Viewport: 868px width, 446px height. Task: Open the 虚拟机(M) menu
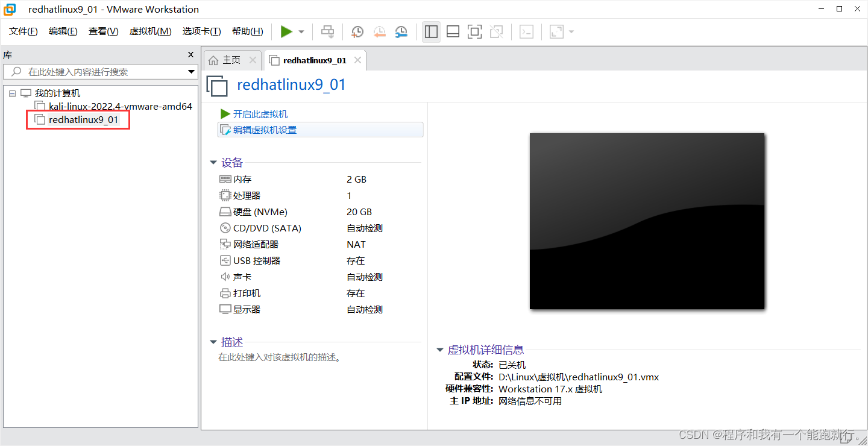point(150,31)
